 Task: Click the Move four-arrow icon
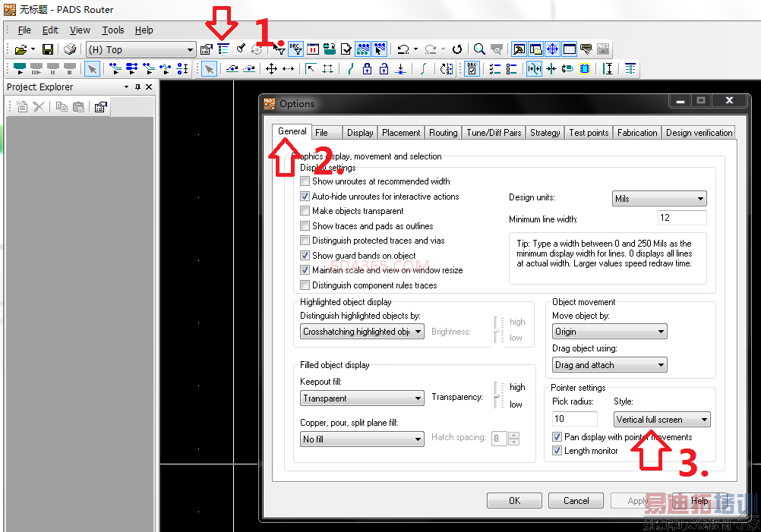[x=271, y=69]
